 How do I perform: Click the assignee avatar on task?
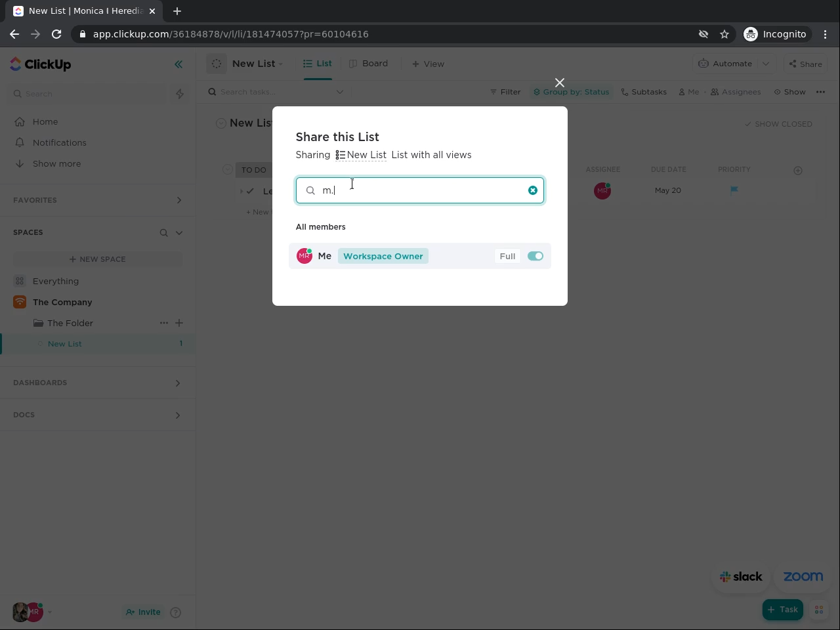coord(602,190)
